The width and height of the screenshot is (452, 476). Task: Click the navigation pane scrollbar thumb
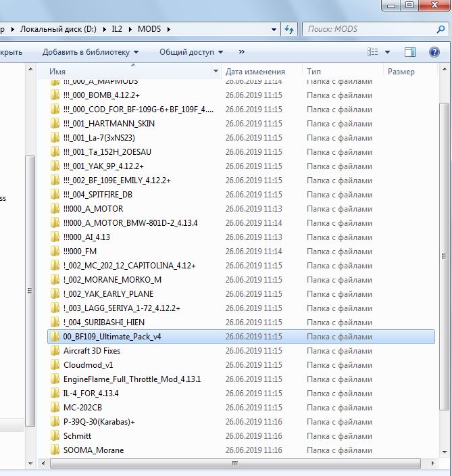coord(30,291)
